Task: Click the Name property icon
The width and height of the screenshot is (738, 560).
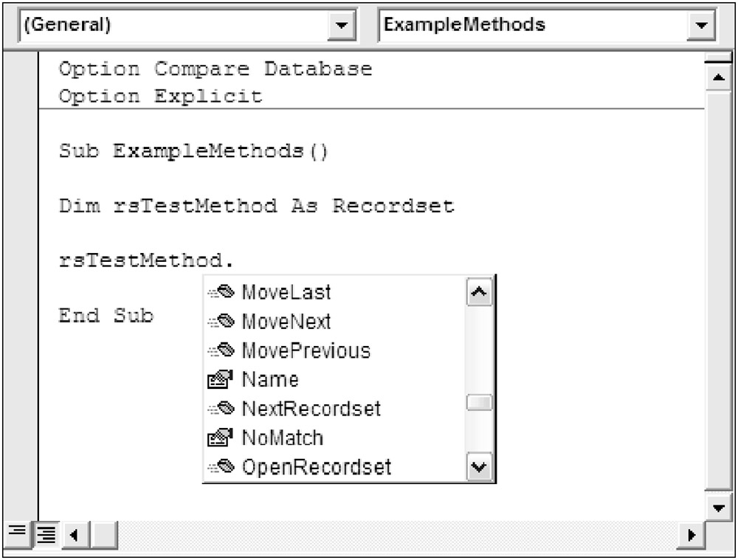Action: [221, 380]
